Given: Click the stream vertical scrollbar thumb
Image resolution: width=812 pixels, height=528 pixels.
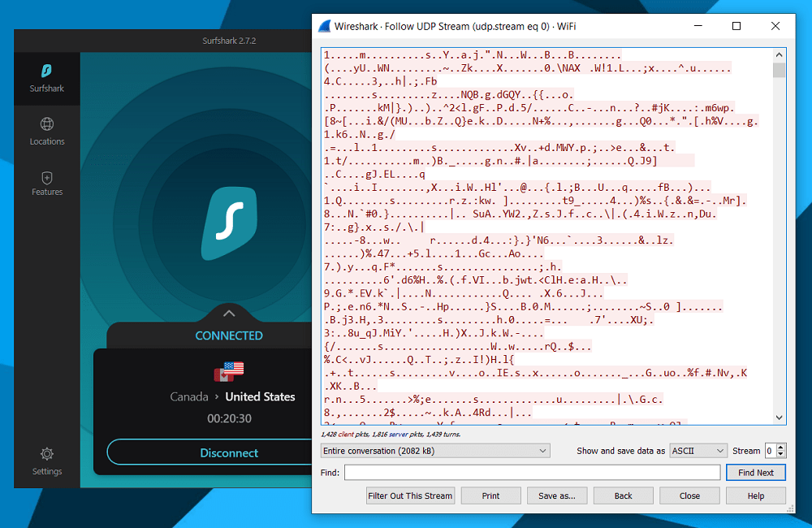Looking at the screenshot, I should [779, 70].
